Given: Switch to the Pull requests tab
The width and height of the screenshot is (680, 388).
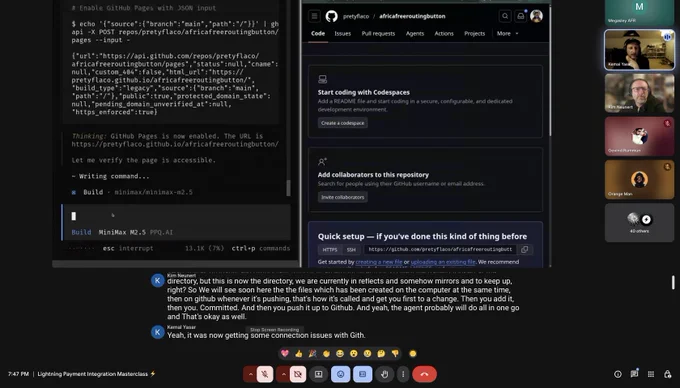Looking at the screenshot, I should (378, 33).
